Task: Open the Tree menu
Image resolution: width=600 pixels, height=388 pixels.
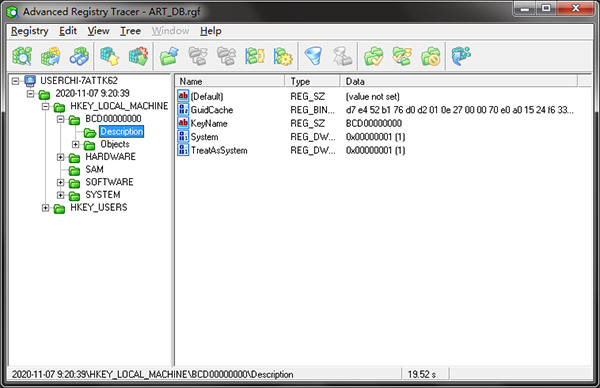Action: (x=130, y=31)
